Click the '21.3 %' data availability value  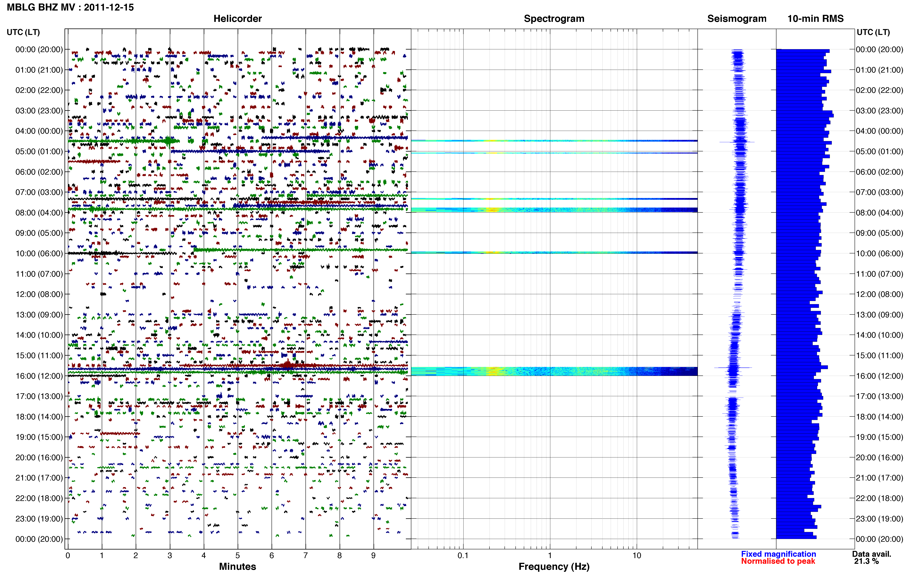(866, 561)
